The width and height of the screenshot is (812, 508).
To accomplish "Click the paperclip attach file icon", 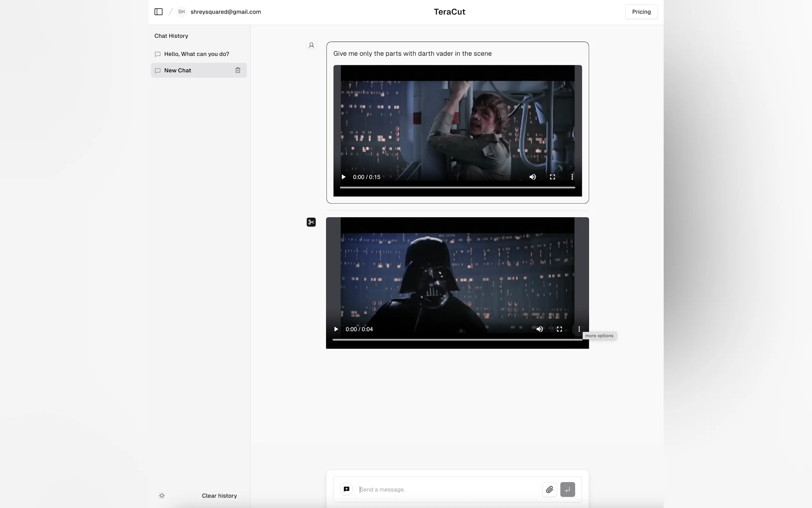I will (x=549, y=489).
